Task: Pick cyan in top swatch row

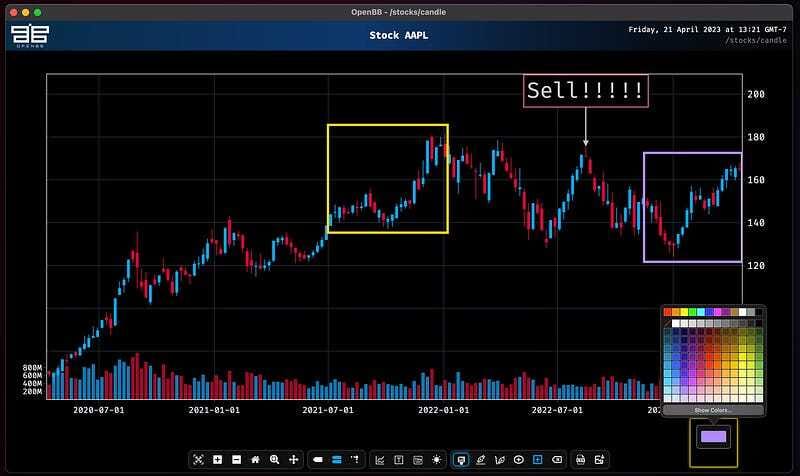Action: click(x=701, y=312)
